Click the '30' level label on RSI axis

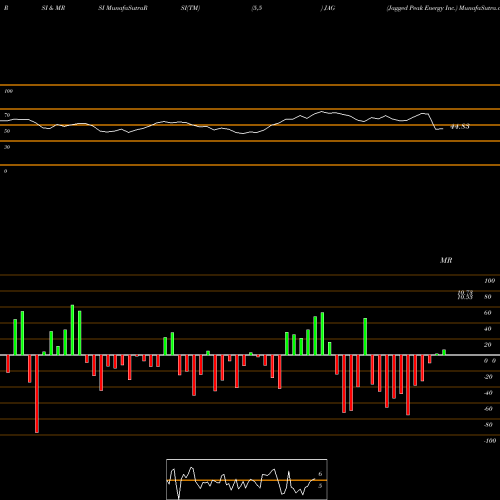(x=7, y=147)
